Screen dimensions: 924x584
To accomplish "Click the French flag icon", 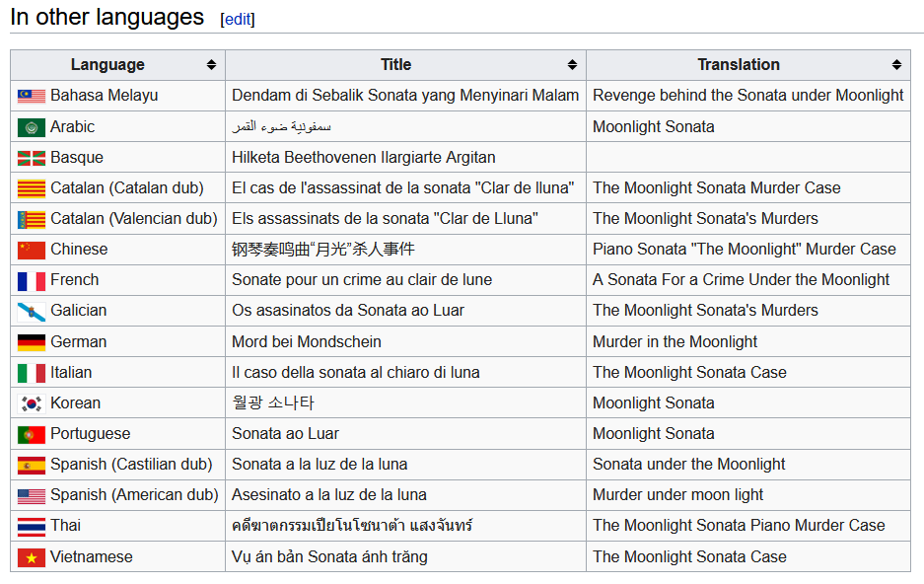I will pos(31,279).
